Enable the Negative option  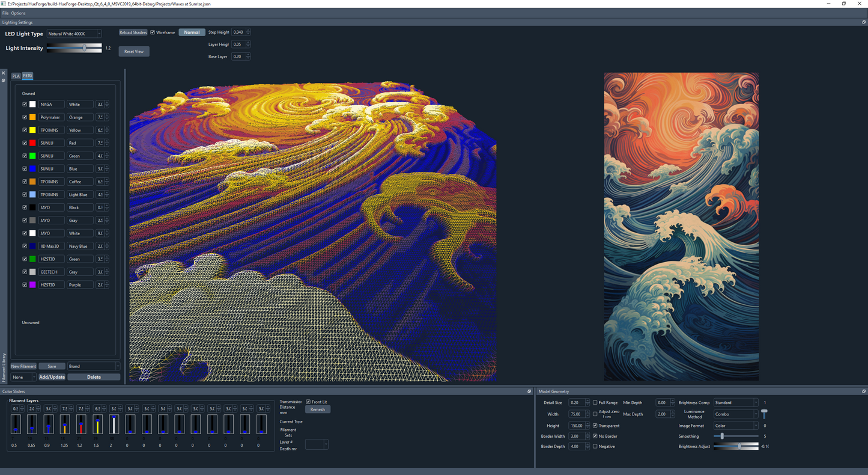(x=595, y=446)
